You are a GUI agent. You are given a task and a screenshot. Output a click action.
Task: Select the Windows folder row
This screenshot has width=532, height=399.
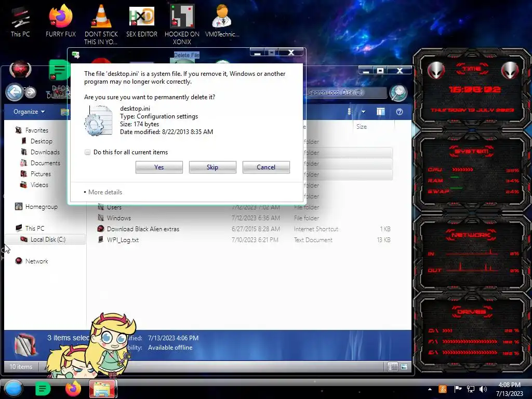point(244,218)
